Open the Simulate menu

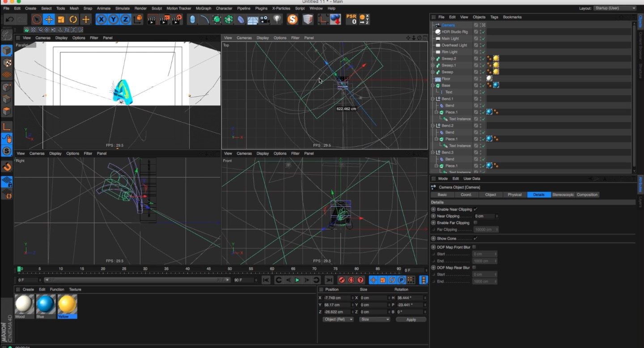click(123, 8)
